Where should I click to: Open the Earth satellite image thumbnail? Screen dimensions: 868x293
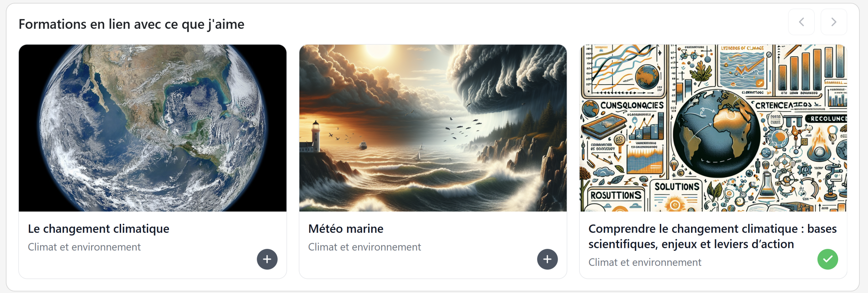153,128
